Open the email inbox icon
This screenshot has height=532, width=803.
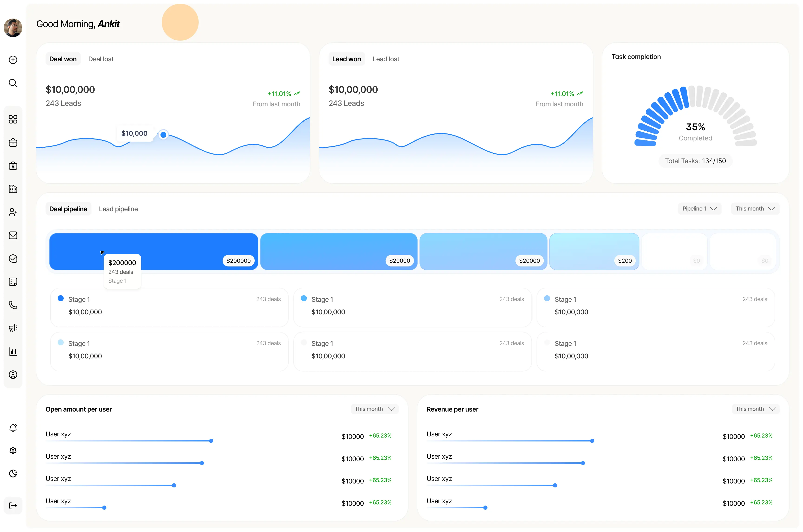point(13,235)
